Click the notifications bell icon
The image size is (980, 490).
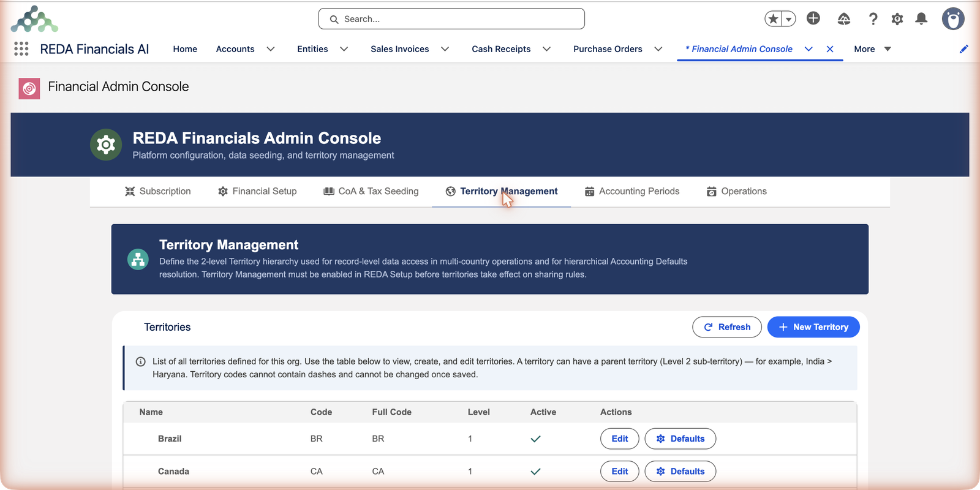(x=921, y=19)
